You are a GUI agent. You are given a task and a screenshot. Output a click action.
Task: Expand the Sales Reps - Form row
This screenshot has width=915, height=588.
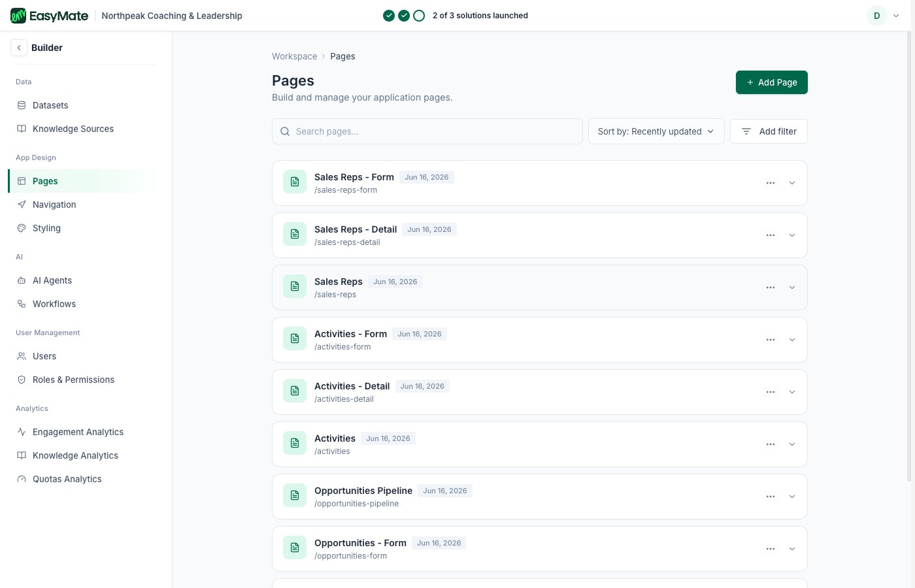click(792, 183)
